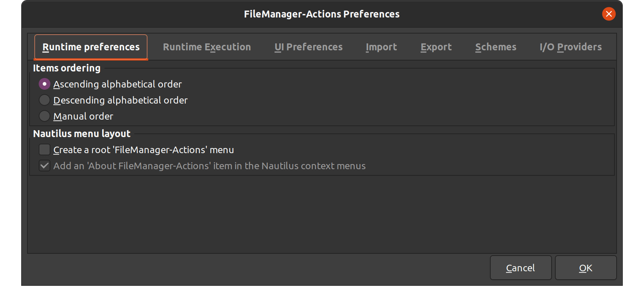
Task: Switch to the Import tab
Action: (x=381, y=47)
